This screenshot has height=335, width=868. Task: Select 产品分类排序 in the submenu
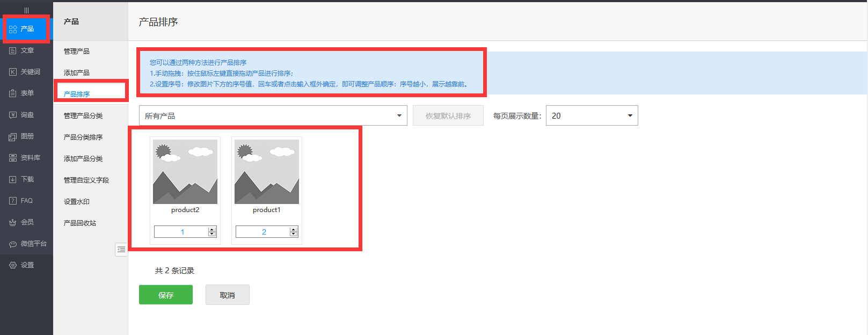click(83, 137)
